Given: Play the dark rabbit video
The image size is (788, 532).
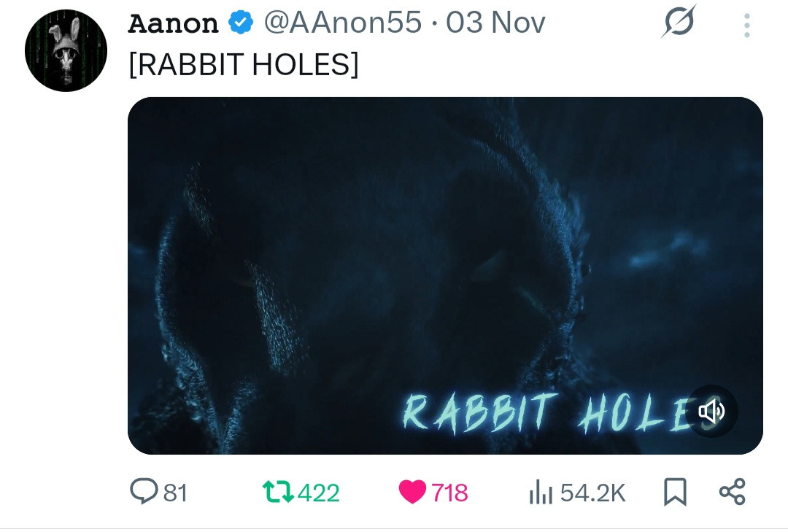Looking at the screenshot, I should [445, 276].
